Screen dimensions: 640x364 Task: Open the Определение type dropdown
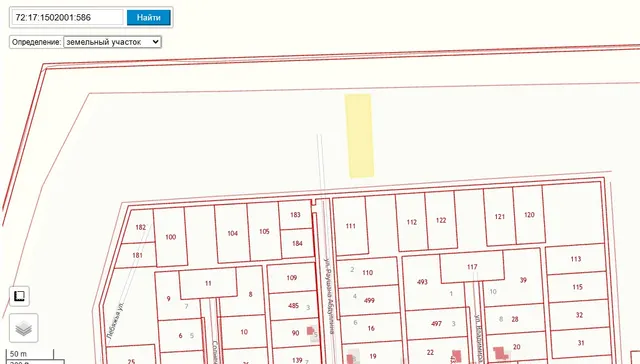pos(112,42)
